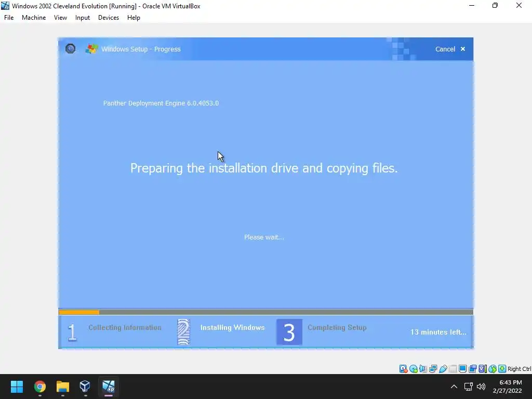Screen dimensions: 532x399
Task: Click the 13 minutes left text
Action: [438, 332]
